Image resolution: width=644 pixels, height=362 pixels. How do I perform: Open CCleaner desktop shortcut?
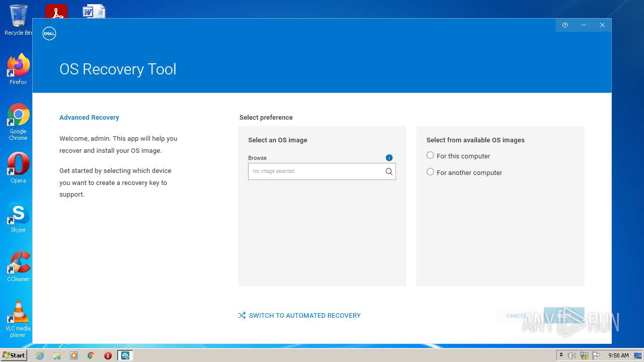pyautogui.click(x=18, y=266)
